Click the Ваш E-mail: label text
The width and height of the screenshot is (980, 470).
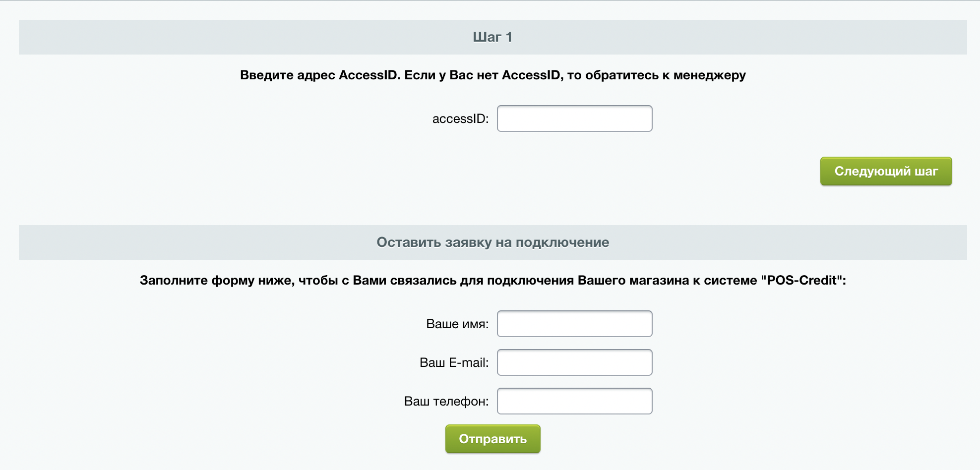coord(454,363)
